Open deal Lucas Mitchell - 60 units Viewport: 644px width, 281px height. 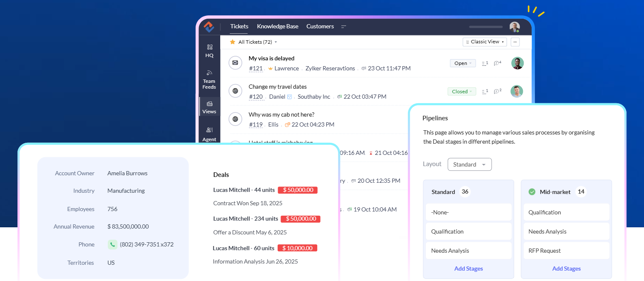pyautogui.click(x=244, y=248)
